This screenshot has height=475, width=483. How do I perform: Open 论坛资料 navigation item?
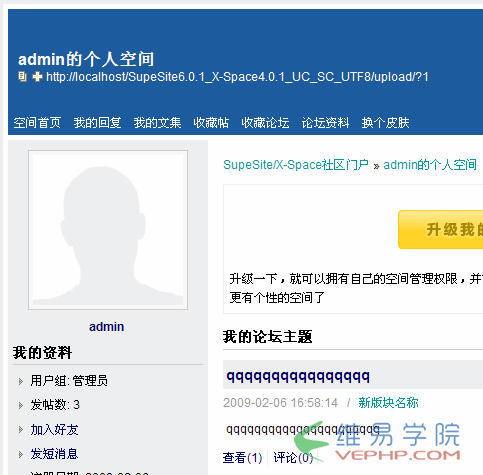325,123
